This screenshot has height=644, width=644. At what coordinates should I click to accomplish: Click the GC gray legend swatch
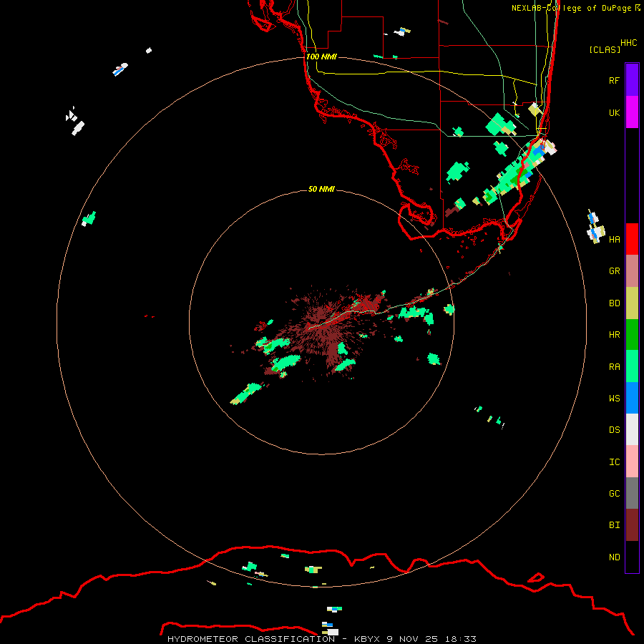point(632,493)
